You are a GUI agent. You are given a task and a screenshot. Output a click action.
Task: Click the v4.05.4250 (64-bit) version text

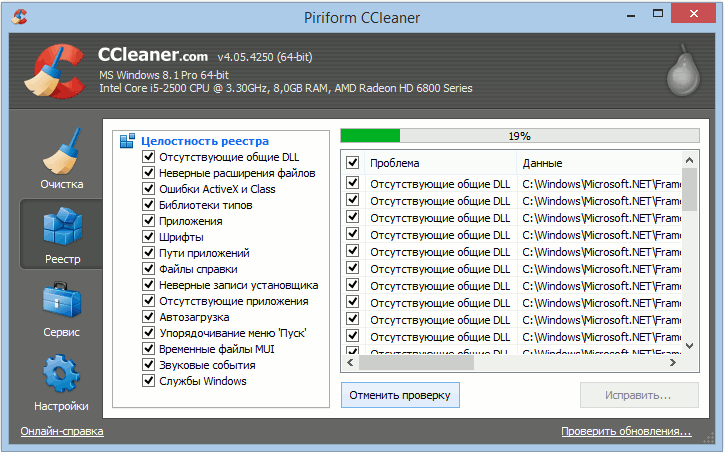[x=265, y=57]
